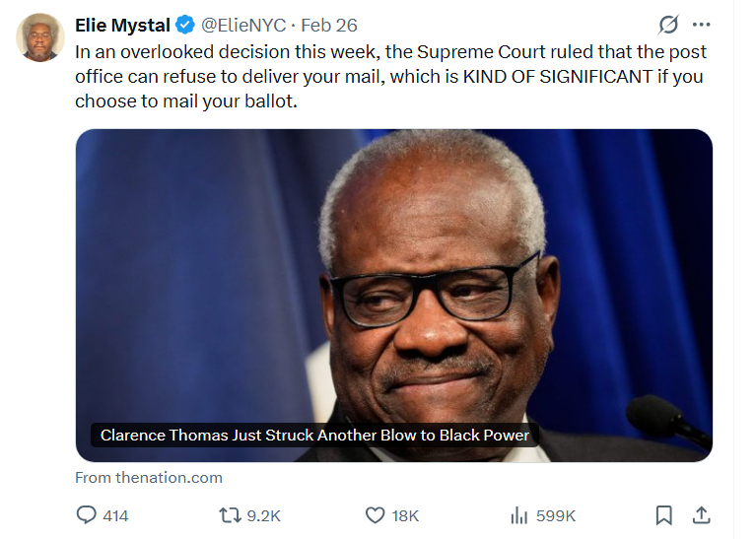Click the 18K likes count
Image resolution: width=756 pixels, height=539 pixels.
[405, 515]
